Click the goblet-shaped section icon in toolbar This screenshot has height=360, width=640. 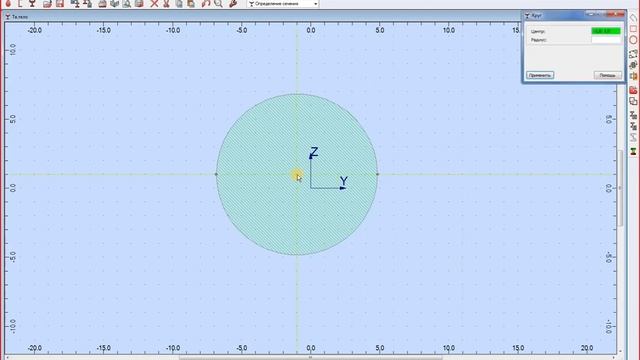click(x=32, y=4)
